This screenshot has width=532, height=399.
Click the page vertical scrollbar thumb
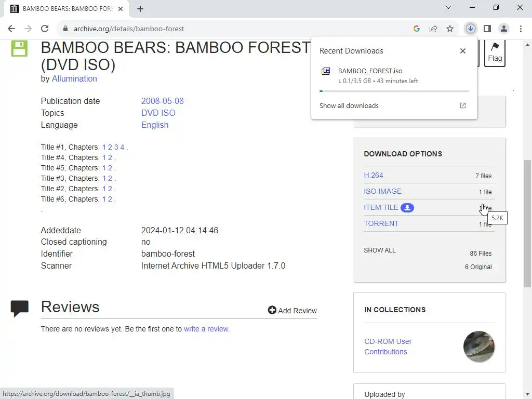tap(528, 223)
